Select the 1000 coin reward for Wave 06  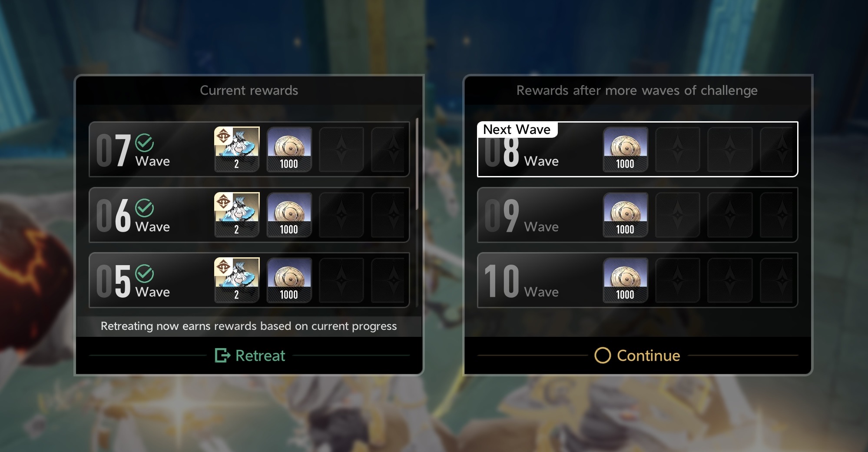pos(289,215)
